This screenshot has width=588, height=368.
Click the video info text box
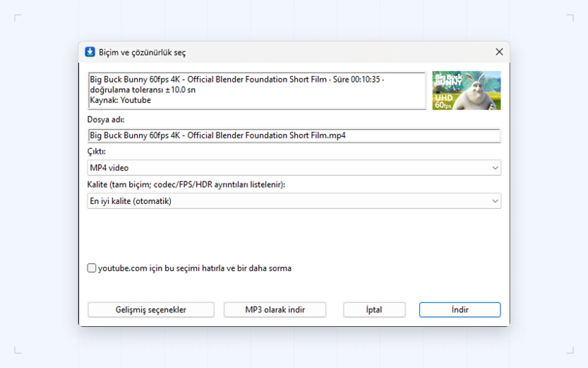[257, 91]
